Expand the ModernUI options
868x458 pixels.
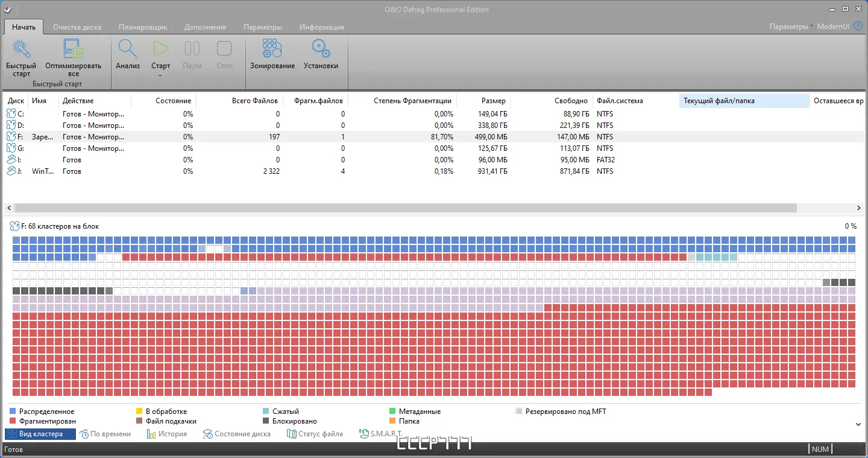(x=834, y=27)
